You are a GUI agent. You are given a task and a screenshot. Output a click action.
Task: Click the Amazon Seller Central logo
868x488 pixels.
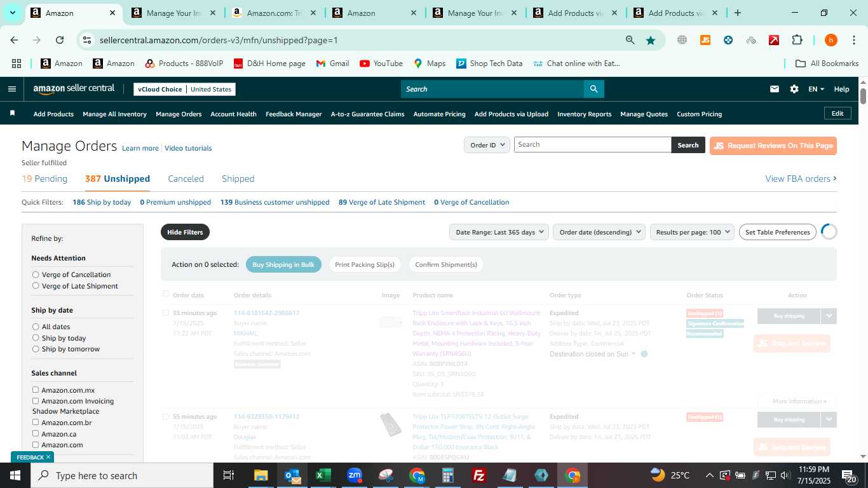(74, 89)
